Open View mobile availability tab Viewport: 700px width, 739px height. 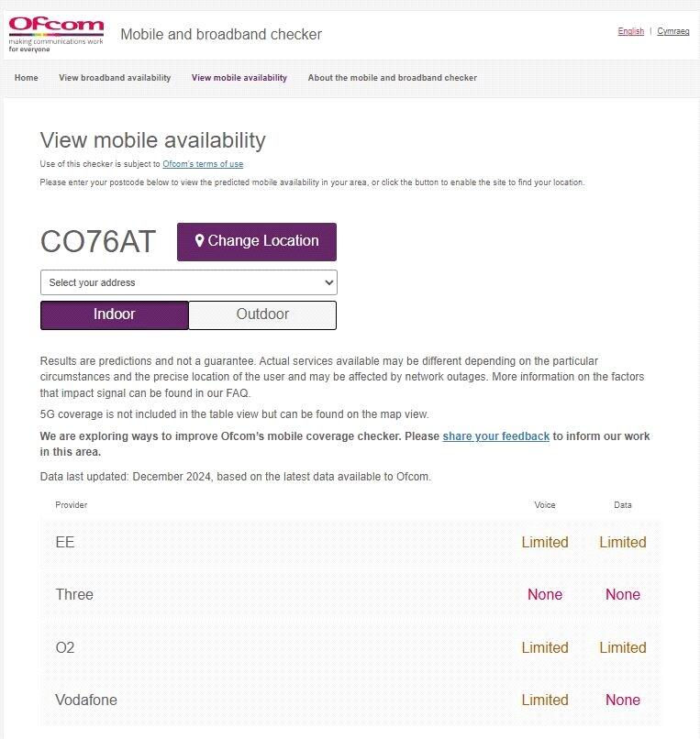click(239, 78)
